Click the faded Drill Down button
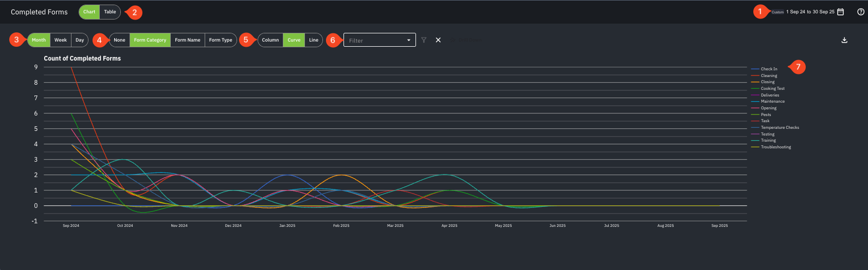Image resolution: width=868 pixels, height=270 pixels. click(x=466, y=40)
